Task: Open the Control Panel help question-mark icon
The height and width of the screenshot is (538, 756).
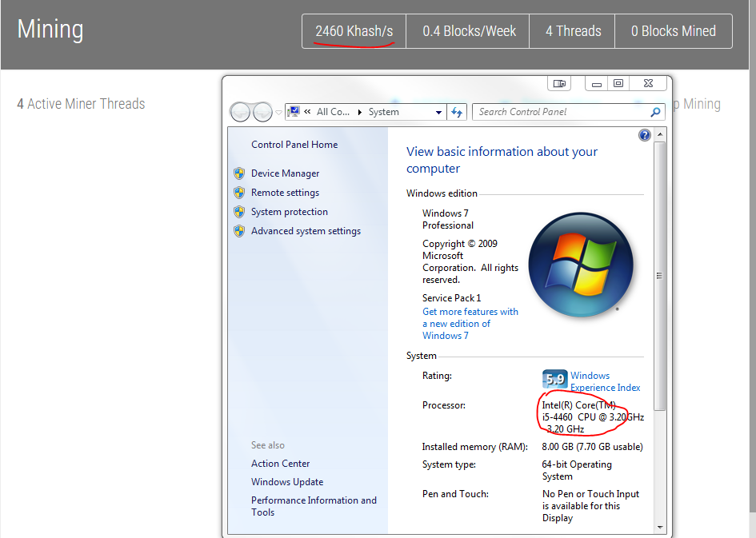Action: tap(645, 135)
